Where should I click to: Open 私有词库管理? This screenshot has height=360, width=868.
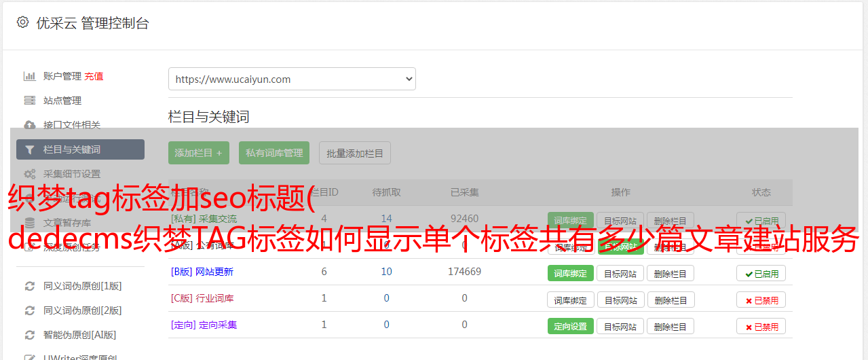[x=274, y=153]
